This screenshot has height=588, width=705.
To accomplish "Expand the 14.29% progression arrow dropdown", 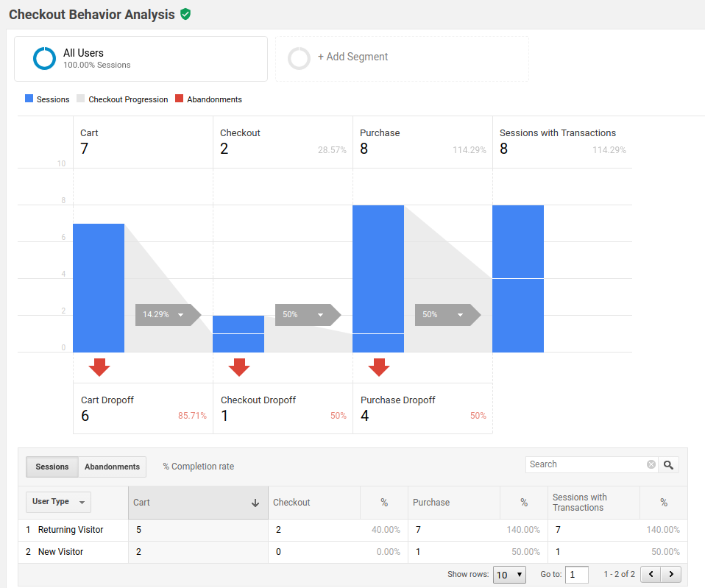I will click(x=181, y=314).
